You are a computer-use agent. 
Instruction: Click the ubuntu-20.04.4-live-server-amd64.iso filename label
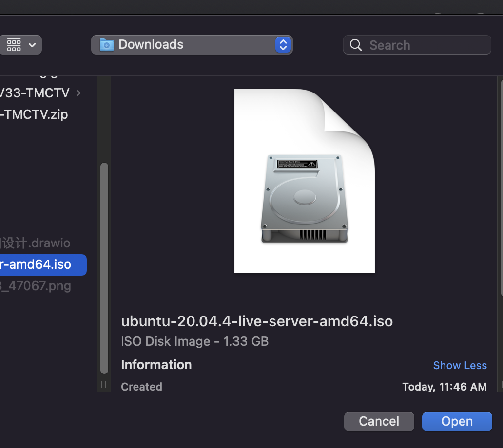click(256, 321)
